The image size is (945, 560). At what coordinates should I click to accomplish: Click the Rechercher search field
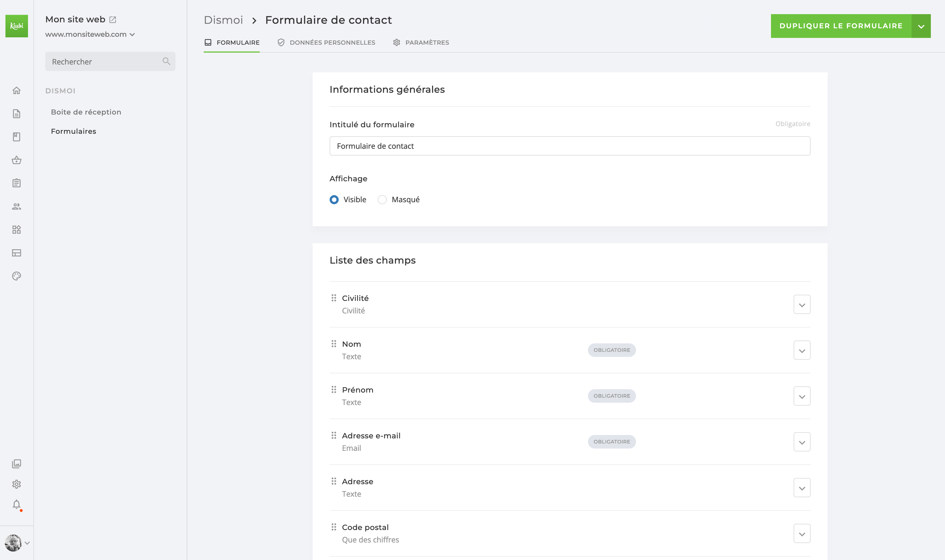pyautogui.click(x=110, y=61)
